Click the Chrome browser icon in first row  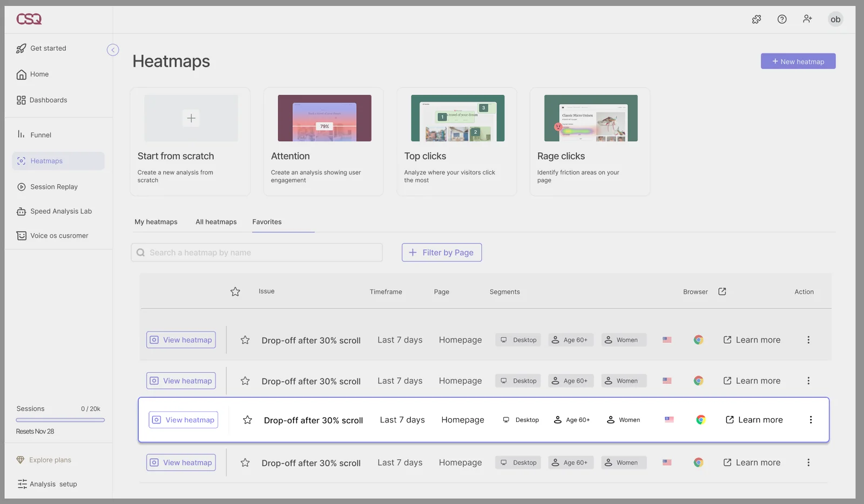699,340
